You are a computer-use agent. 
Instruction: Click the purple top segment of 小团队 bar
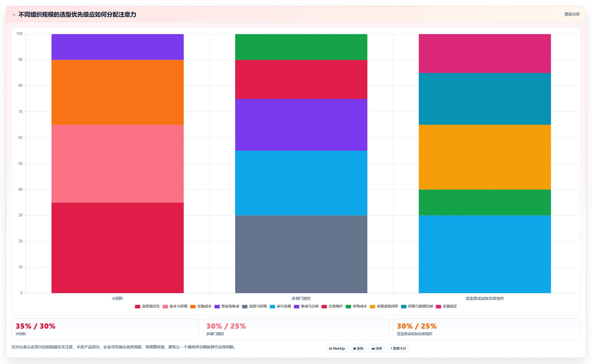point(117,47)
